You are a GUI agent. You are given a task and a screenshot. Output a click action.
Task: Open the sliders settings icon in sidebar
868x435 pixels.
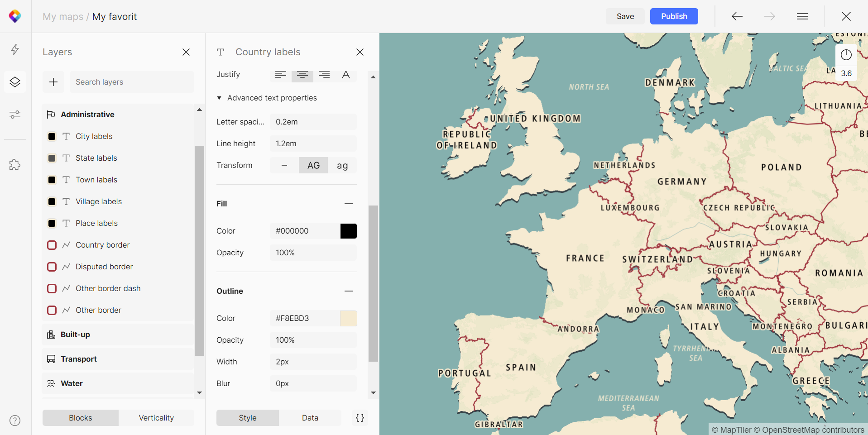tap(15, 115)
